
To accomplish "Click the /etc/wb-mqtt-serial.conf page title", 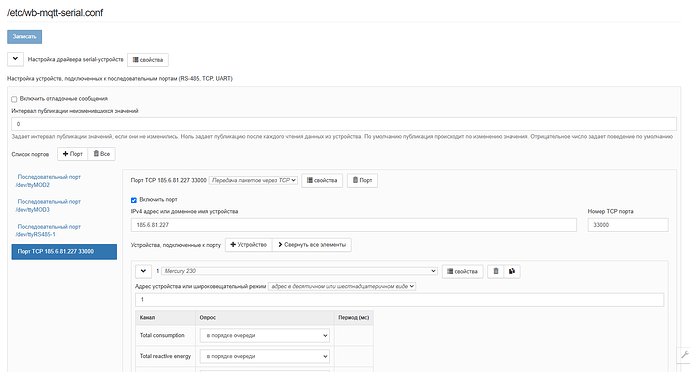I will click(55, 13).
